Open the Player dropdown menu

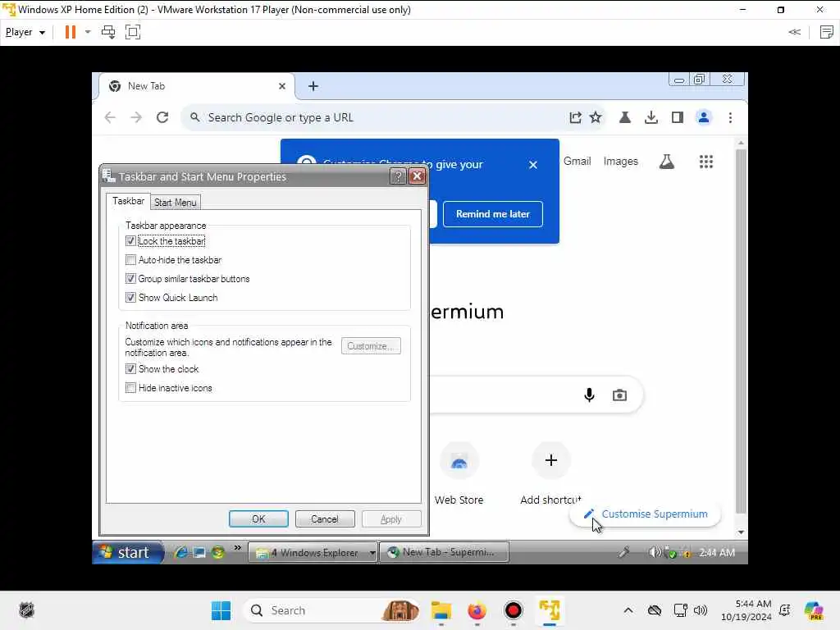25,32
